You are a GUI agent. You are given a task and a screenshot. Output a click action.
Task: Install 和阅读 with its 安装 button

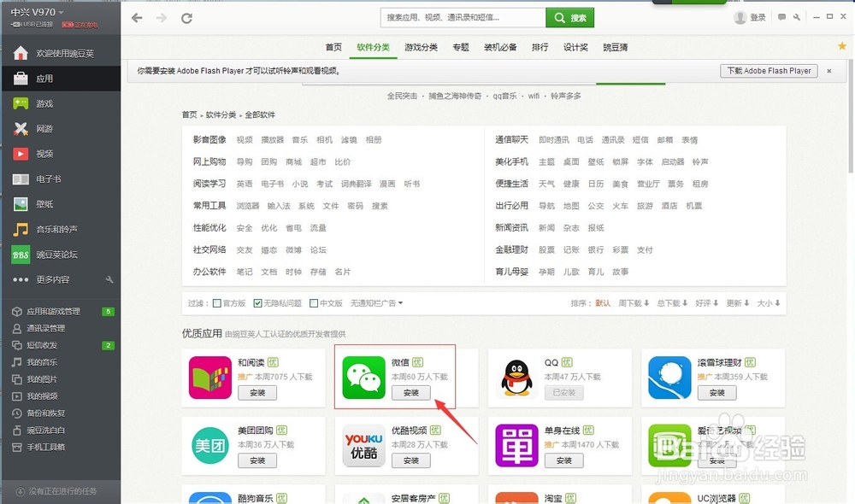tap(257, 393)
